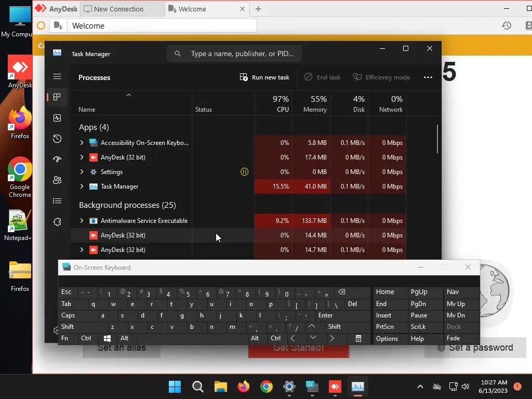532x399 pixels.
Task: Click AnyDesk address book icon beside Welcome field
Action: pos(58,25)
